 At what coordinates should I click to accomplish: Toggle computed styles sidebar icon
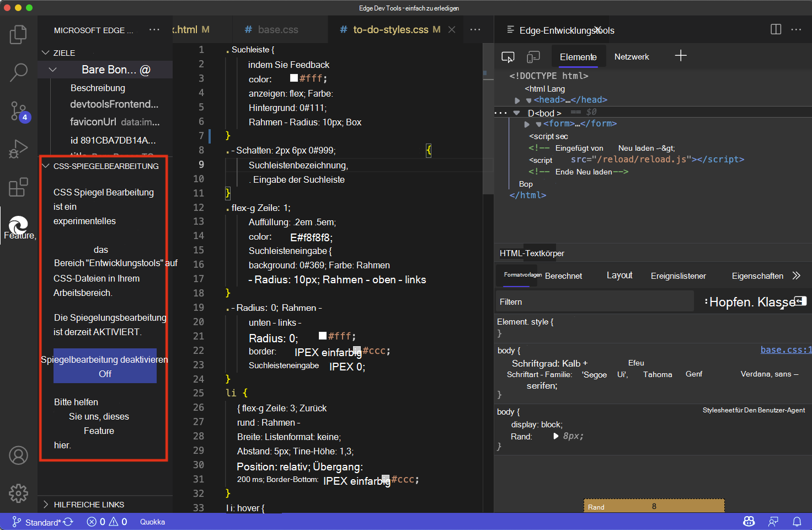pyautogui.click(x=801, y=301)
